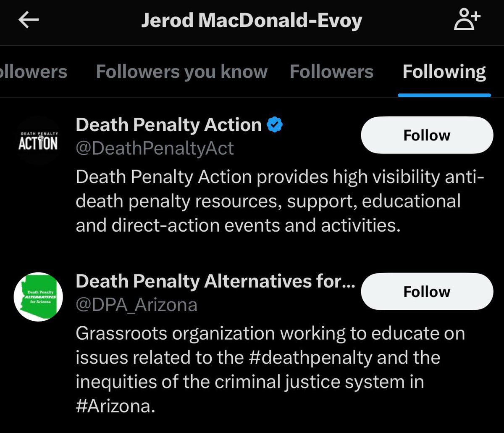
Task: Switch to the partially visible leftmost followers tab
Action: pos(33,72)
